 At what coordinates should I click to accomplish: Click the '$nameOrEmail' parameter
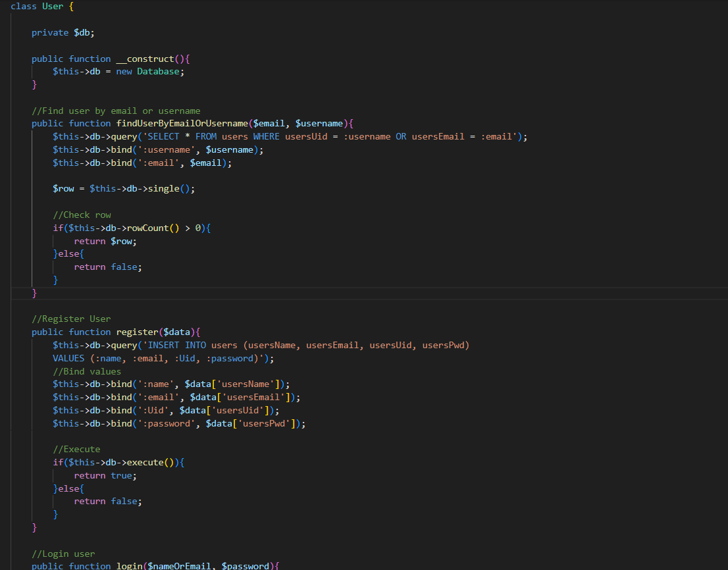179,566
